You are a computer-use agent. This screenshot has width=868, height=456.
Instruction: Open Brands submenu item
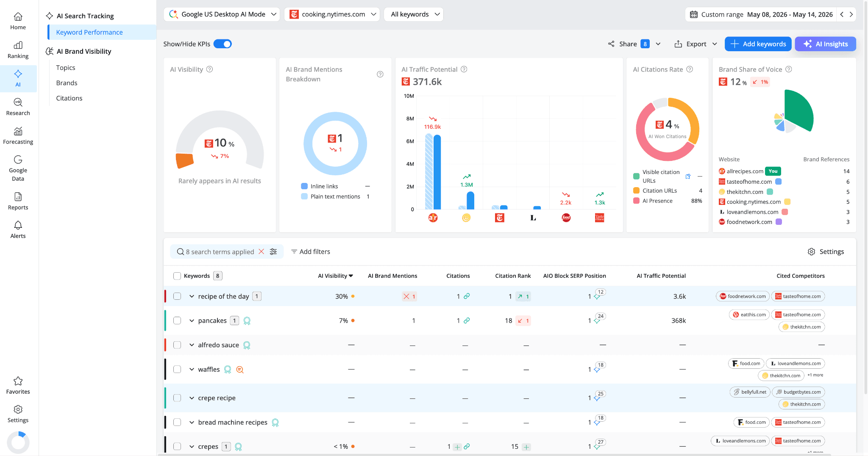pyautogui.click(x=67, y=83)
